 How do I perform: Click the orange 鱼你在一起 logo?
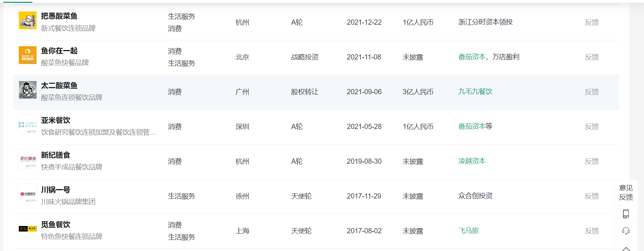[x=27, y=55]
